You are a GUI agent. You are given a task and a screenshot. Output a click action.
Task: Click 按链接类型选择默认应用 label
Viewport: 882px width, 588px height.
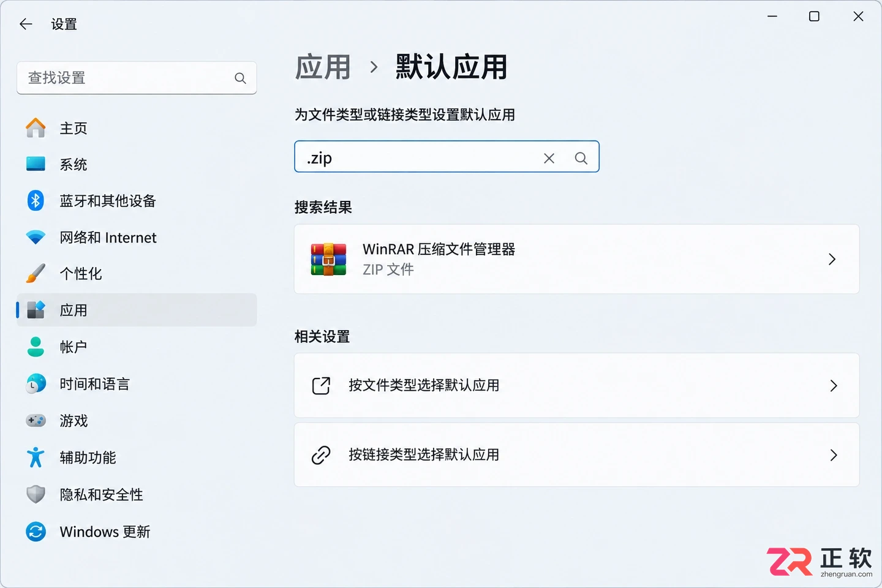(x=424, y=454)
